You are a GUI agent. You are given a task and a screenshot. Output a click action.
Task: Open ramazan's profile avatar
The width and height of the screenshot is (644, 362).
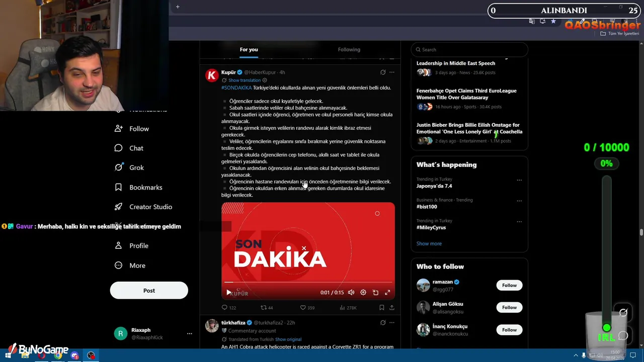coord(423,285)
